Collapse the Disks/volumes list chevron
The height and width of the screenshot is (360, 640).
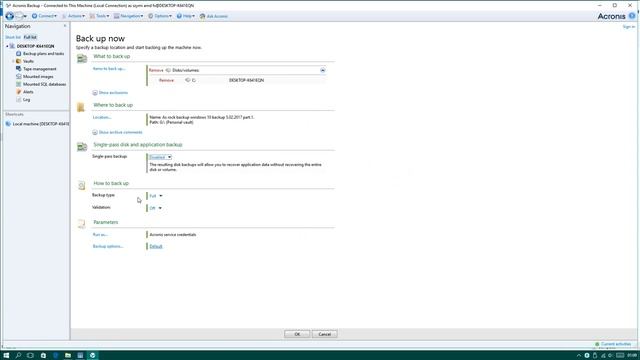(x=322, y=70)
